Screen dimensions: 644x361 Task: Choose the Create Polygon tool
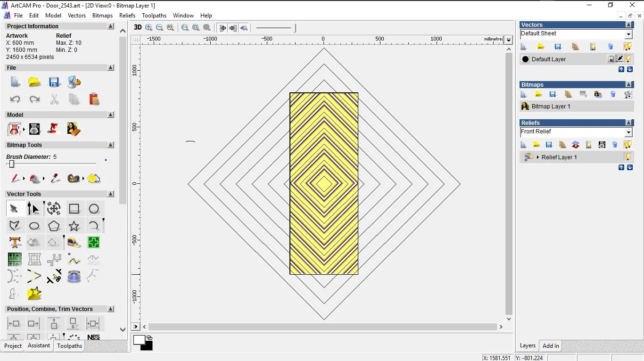click(54, 226)
